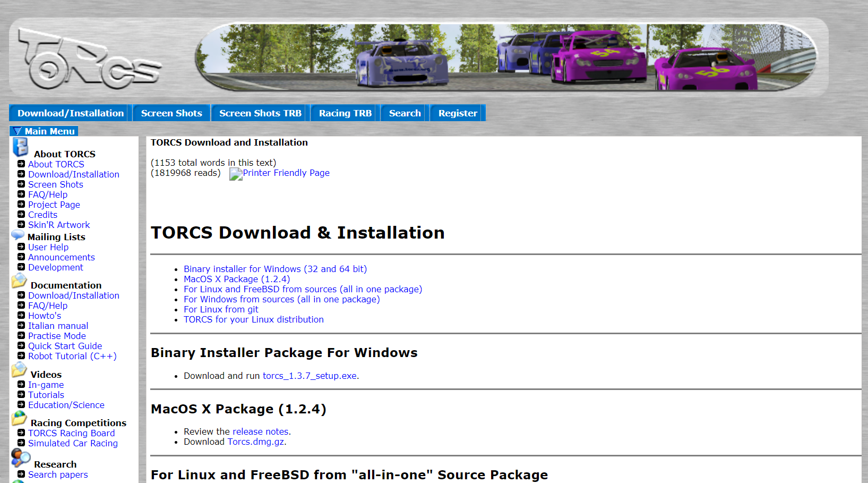Follow Binary installer for Windows link
This screenshot has height=483, width=868.
pos(275,269)
